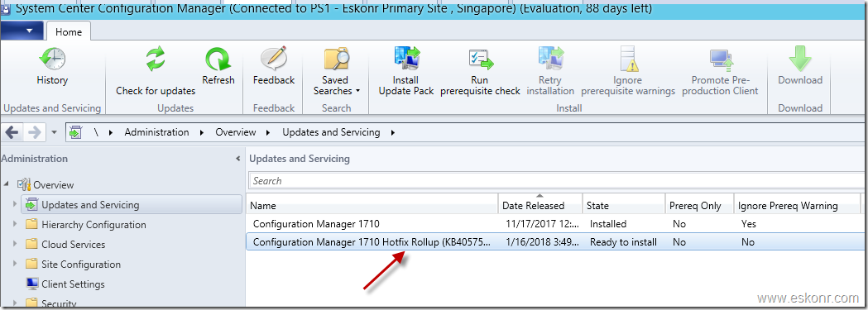This screenshot has height=310, width=868.
Task: Expand Cloud Services node
Action: pos(15,244)
